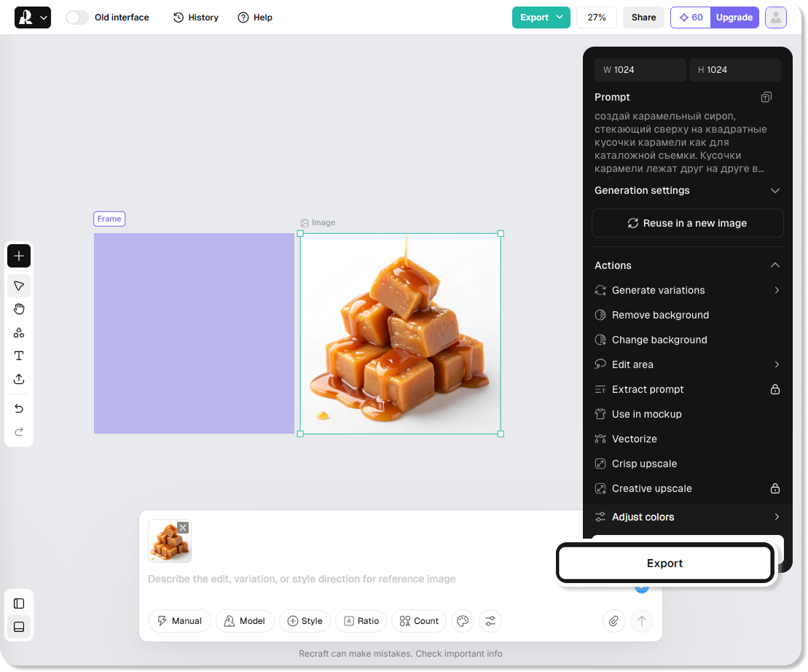The width and height of the screenshot is (808, 672).
Task: Click the Upgrade button
Action: click(x=734, y=17)
